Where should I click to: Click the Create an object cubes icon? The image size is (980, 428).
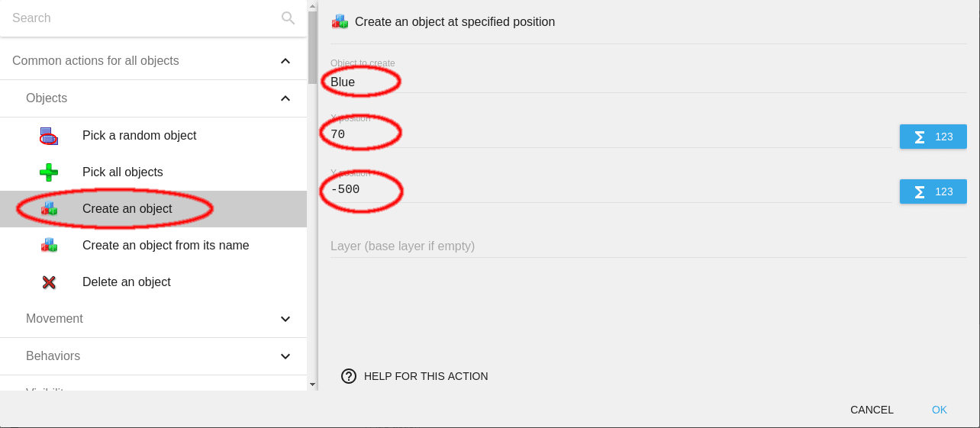click(49, 209)
